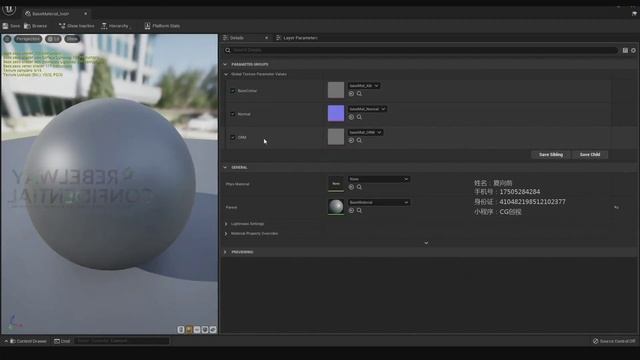Image resolution: width=640 pixels, height=360 pixels.
Task: Select the first preview mesh shape icon
Action: point(181,329)
